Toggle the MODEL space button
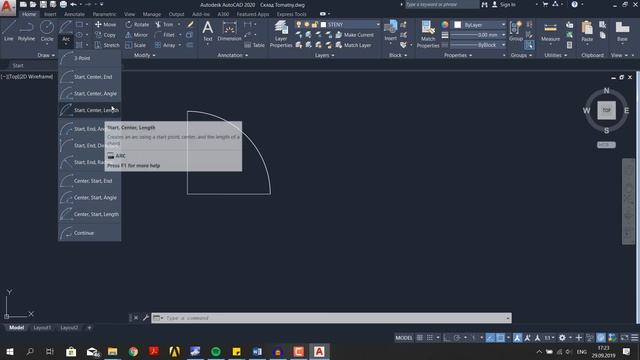The height and width of the screenshot is (360, 640). [404, 338]
